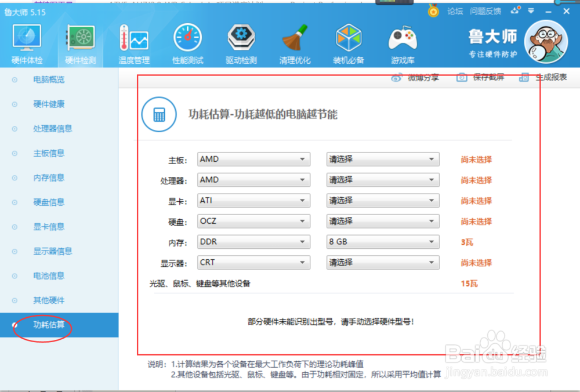
Task: Open the 论坛 forum link
Action: pyautogui.click(x=455, y=12)
